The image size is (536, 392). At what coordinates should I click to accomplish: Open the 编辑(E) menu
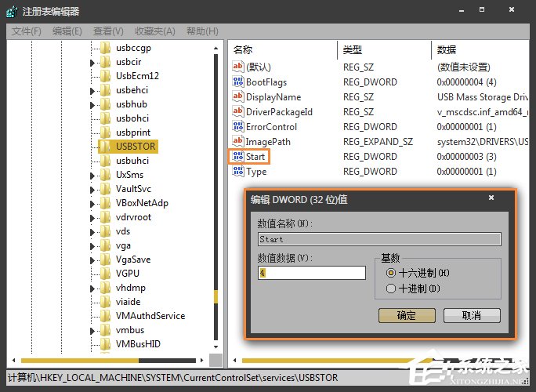67,31
